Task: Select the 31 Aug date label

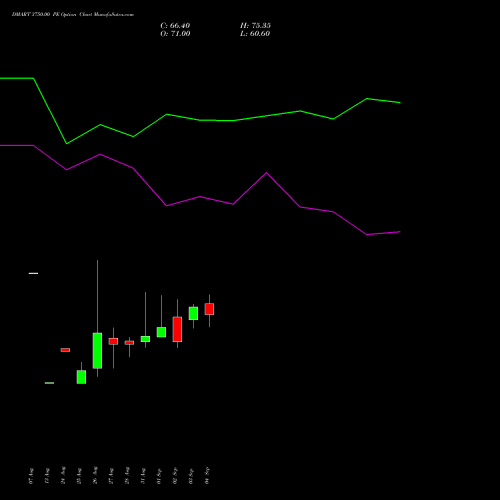Action: [x=143, y=476]
